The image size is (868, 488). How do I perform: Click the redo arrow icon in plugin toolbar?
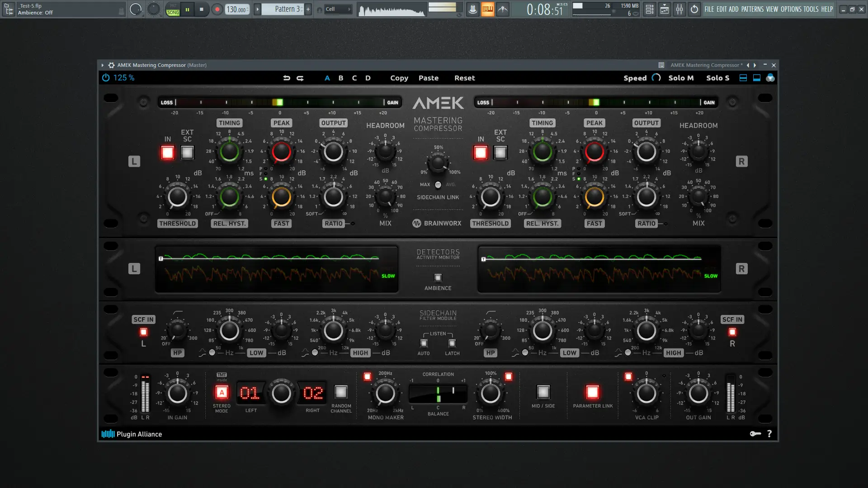(x=300, y=78)
